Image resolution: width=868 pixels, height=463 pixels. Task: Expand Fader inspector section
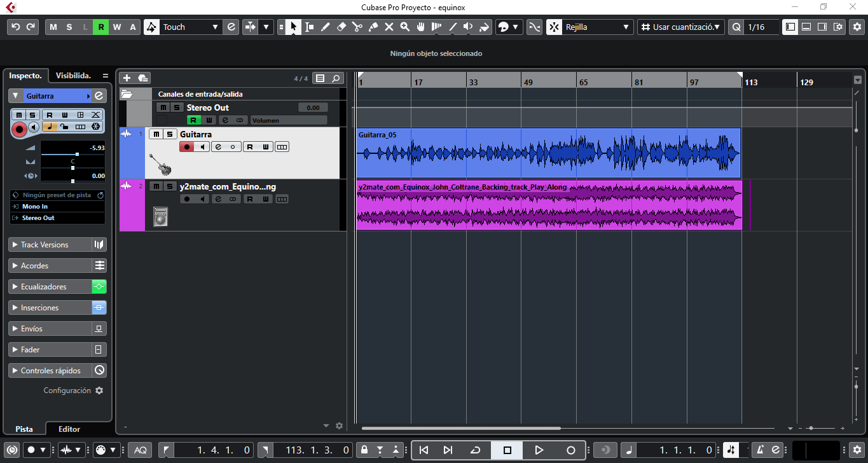coord(50,350)
